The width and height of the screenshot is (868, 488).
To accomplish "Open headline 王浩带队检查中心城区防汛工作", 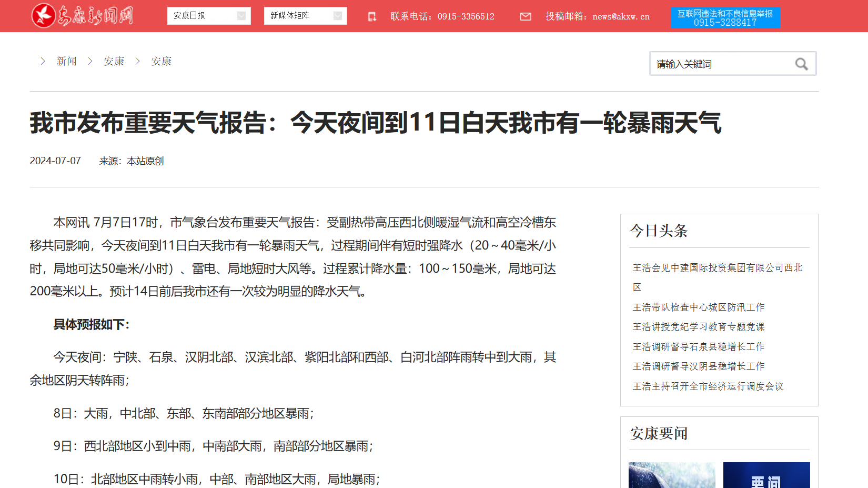I will tap(698, 307).
